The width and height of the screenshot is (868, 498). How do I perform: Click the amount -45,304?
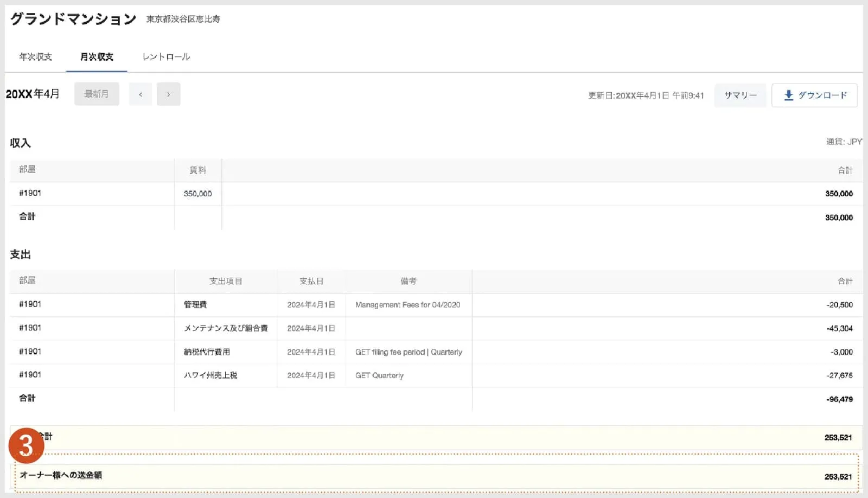(x=840, y=328)
